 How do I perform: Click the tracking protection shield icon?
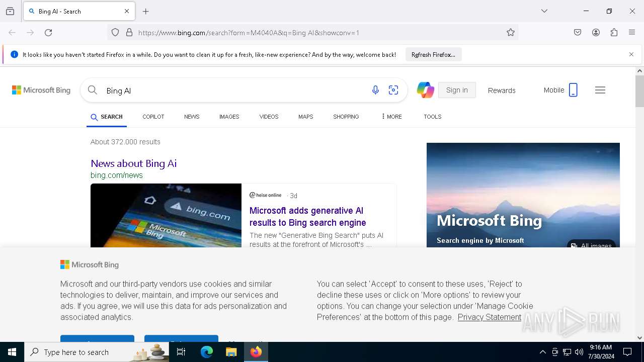pos(115,33)
